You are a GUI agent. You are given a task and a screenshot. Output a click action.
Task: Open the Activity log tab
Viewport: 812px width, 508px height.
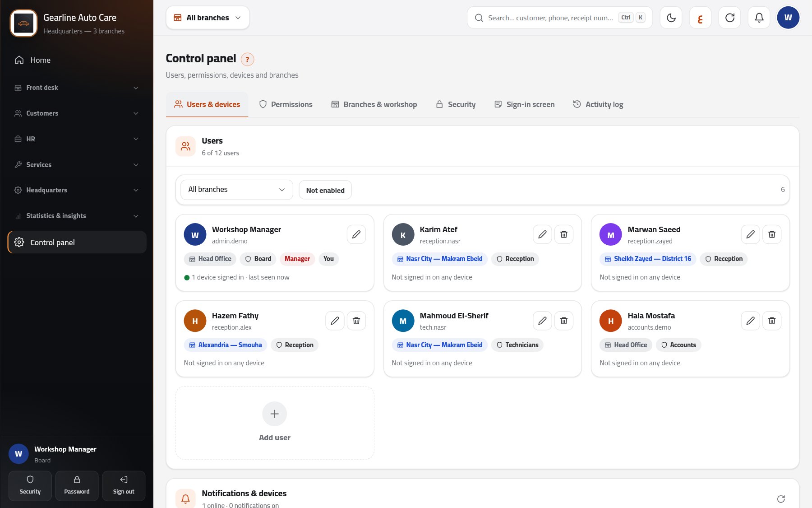pos(598,104)
